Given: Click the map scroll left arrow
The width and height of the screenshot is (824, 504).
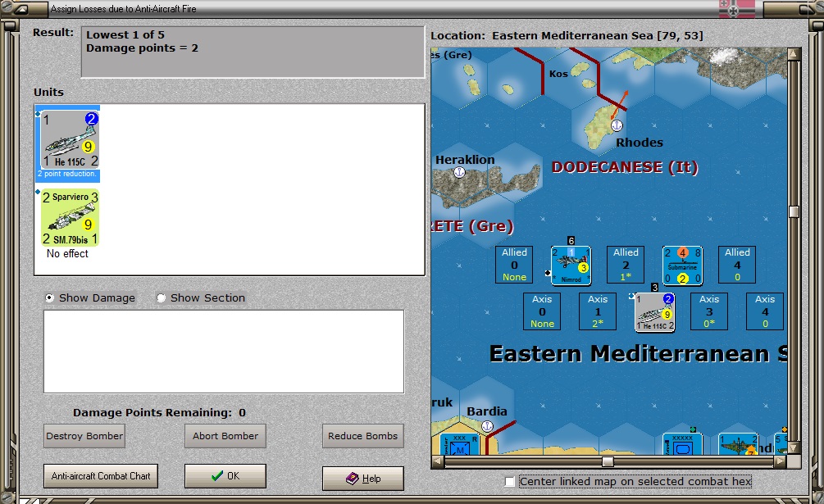Looking at the screenshot, I should [x=438, y=461].
